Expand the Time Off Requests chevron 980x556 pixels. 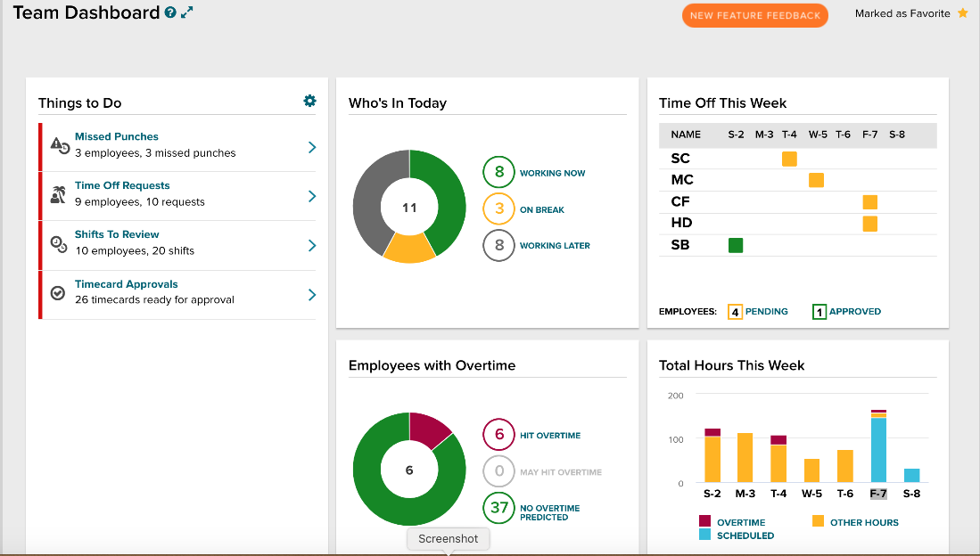(x=311, y=196)
